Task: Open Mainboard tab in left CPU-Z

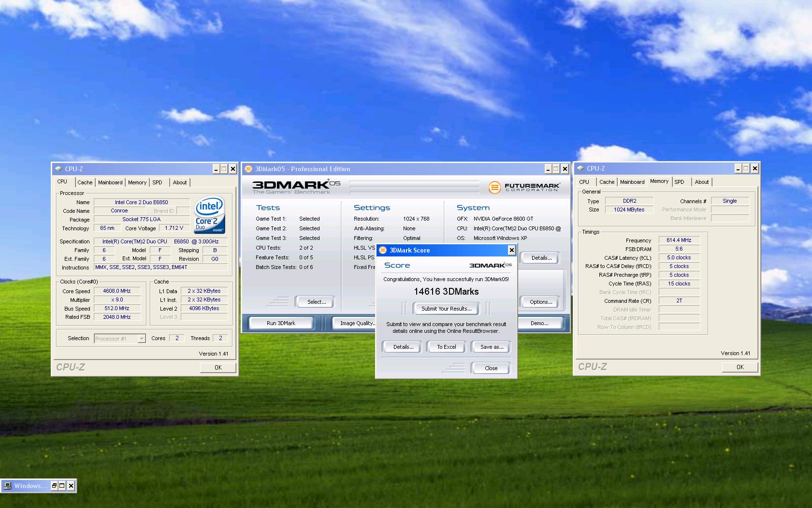Action: [x=110, y=182]
